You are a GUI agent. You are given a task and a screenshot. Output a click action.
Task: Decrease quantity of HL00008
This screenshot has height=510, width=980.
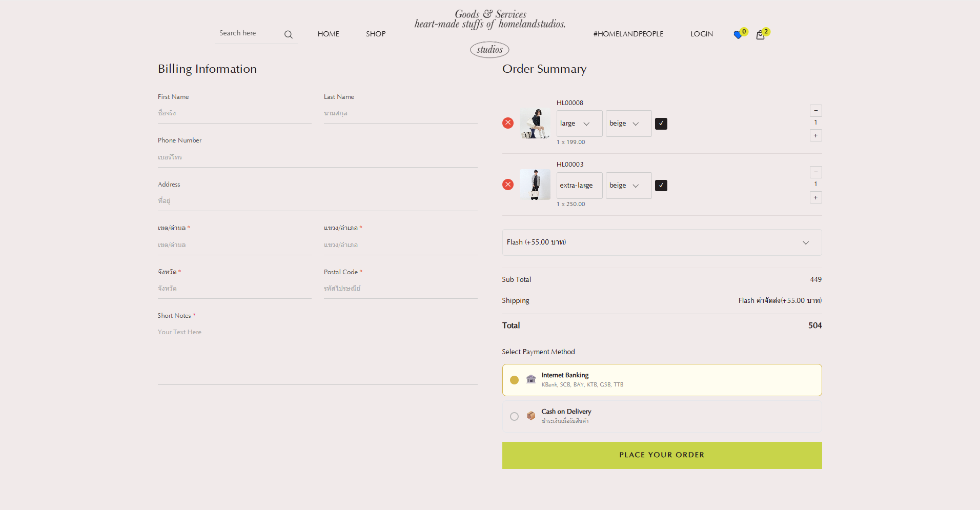click(x=816, y=111)
